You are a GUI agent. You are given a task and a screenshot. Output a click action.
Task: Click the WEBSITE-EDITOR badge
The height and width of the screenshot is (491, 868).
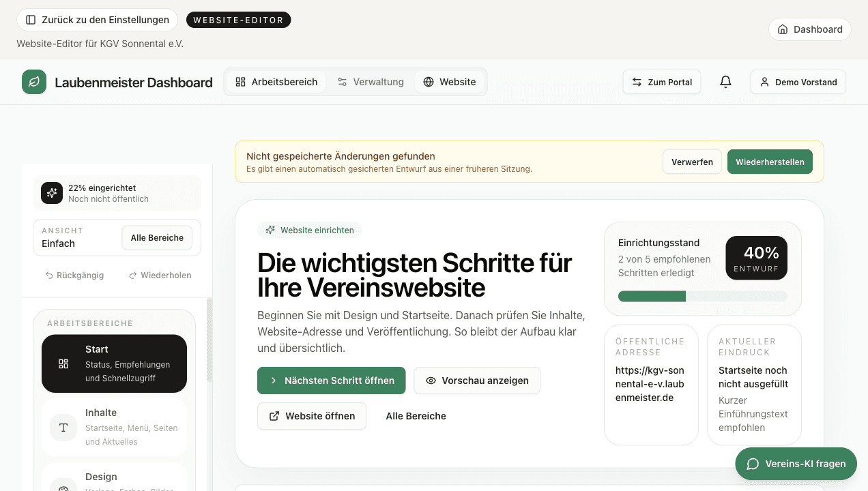[x=239, y=20]
